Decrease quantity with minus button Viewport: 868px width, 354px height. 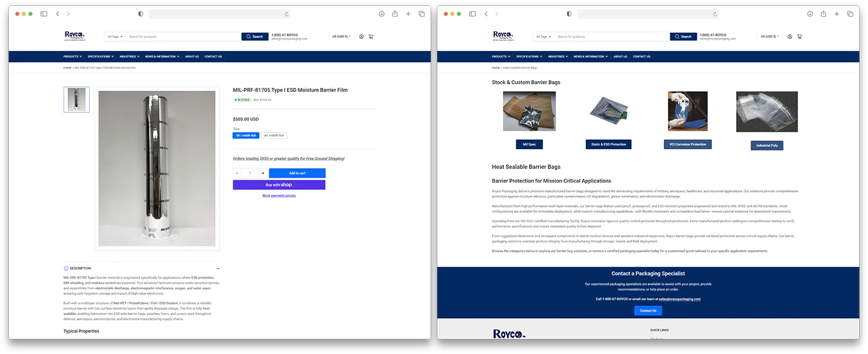(237, 173)
